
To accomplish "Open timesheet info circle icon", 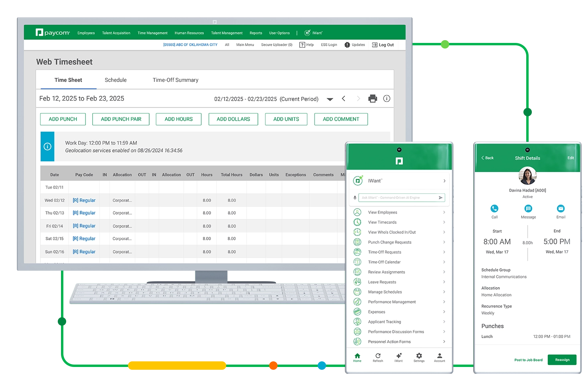I will [x=387, y=99].
